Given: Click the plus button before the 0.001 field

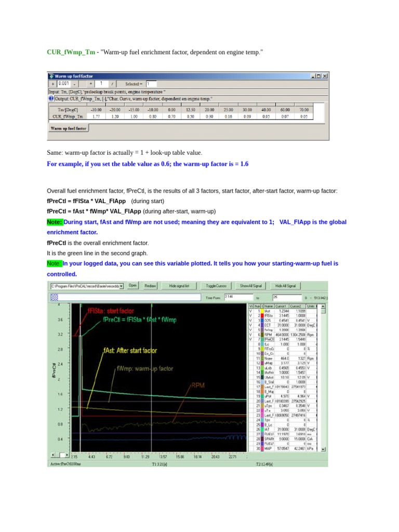Looking at the screenshot, I should [52, 84].
